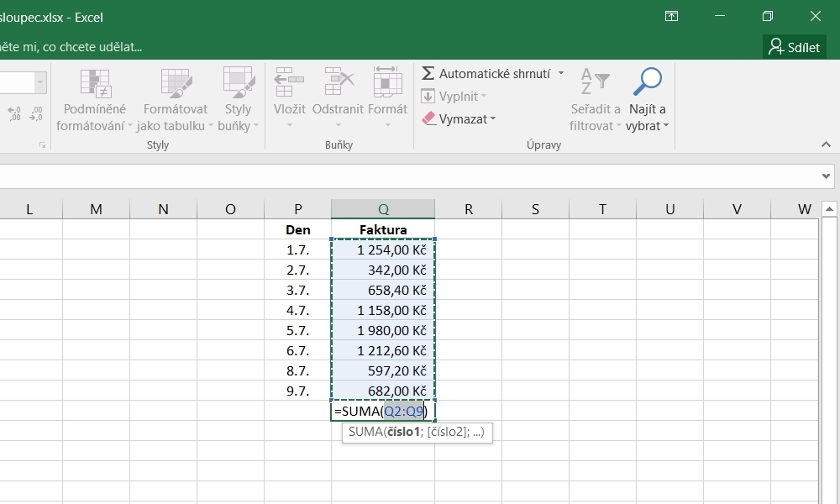Open the Formát cells icon

[x=387, y=83]
